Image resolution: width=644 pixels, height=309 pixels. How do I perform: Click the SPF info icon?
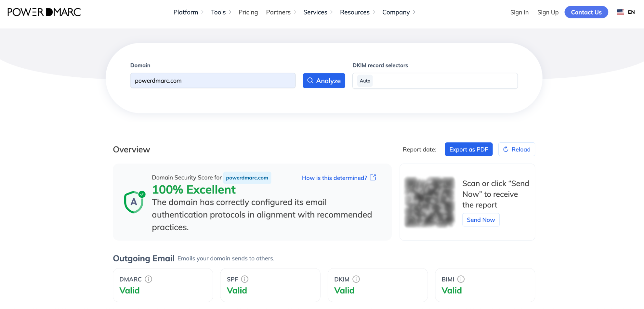coord(245,279)
